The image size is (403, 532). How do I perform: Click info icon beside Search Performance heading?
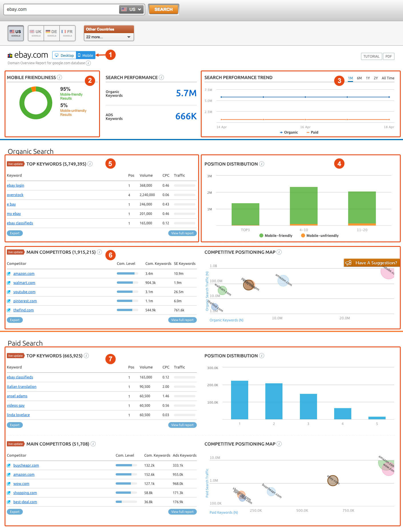point(161,77)
